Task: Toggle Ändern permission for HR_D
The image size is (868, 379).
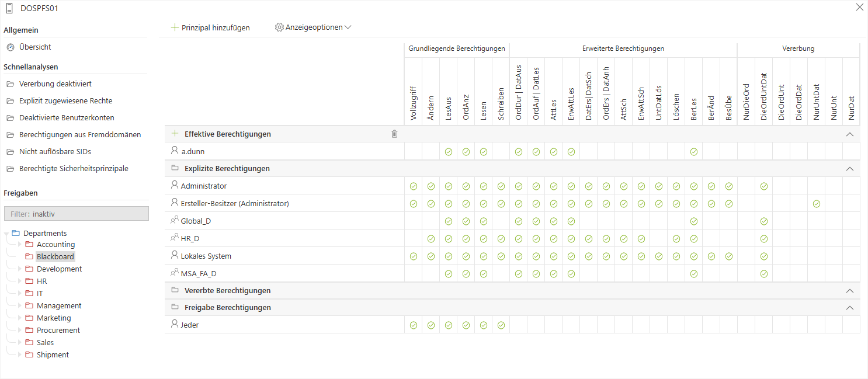Action: tap(431, 239)
